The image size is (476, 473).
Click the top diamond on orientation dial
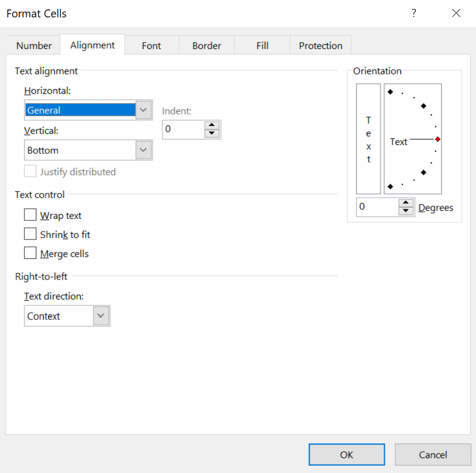click(x=391, y=92)
